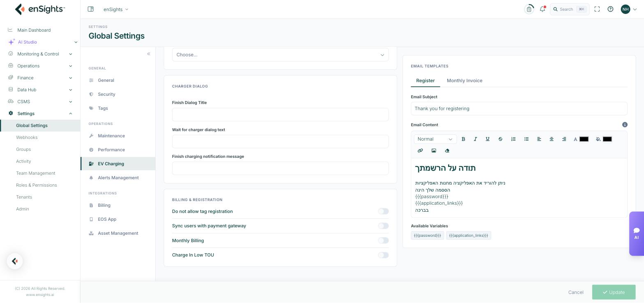Align email text left
Viewport: 644px width, 303px height.
[539, 139]
